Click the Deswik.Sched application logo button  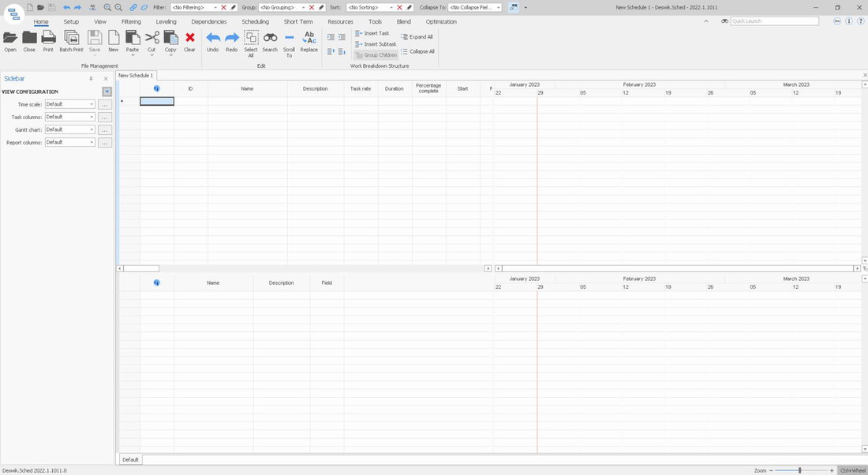pyautogui.click(x=14, y=14)
